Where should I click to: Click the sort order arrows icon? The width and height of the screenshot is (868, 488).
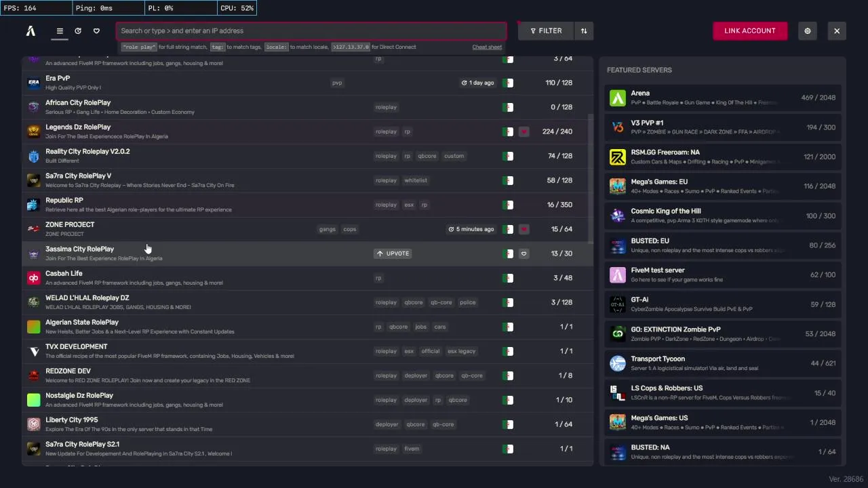583,30
